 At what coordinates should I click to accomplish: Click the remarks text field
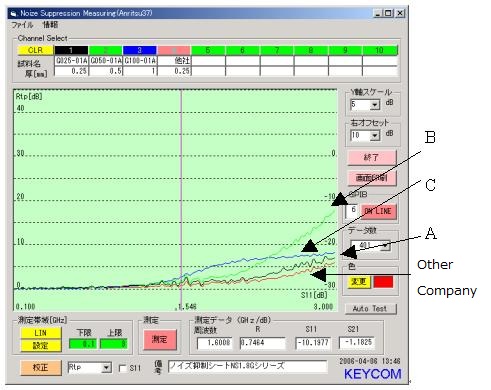coord(248,366)
